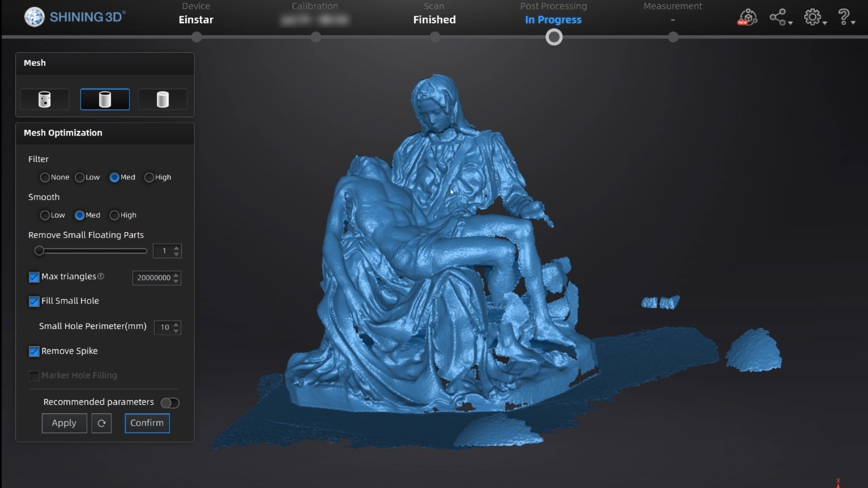Image resolution: width=868 pixels, height=488 pixels.
Task: Open the settings gear icon
Action: 812,17
